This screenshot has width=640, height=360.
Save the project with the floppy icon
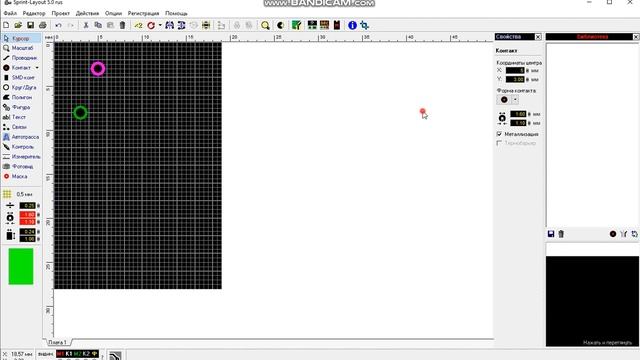pyautogui.click(x=30, y=25)
